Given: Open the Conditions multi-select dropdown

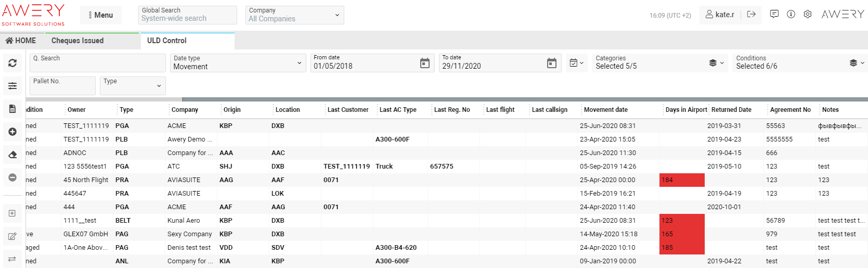Looking at the screenshot, I should (799, 63).
